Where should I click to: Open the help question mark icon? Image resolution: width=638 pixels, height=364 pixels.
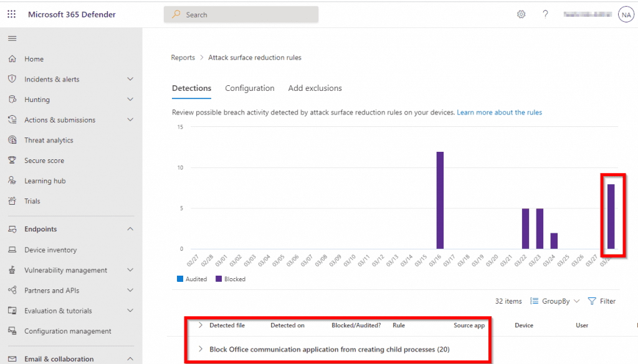545,14
